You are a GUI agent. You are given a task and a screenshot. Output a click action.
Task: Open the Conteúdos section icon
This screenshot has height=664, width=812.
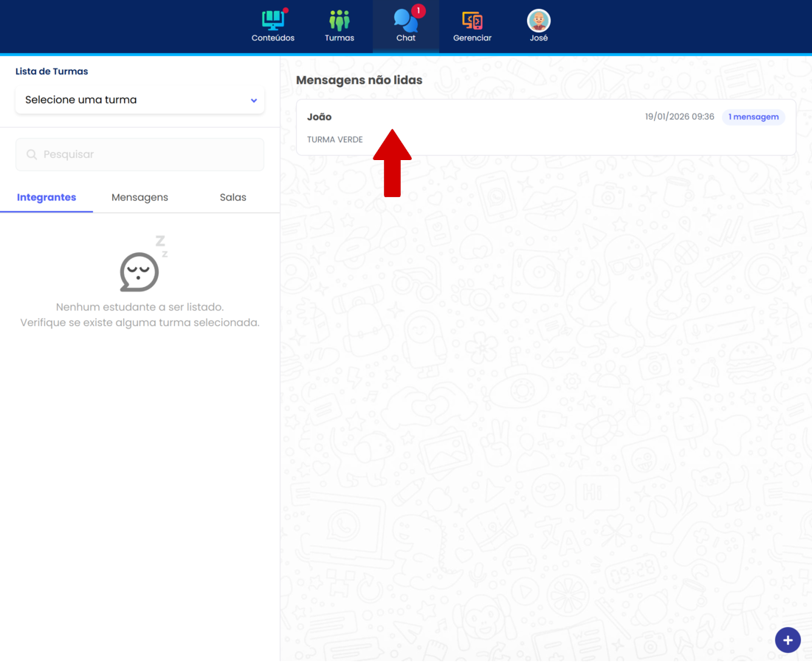(x=272, y=21)
